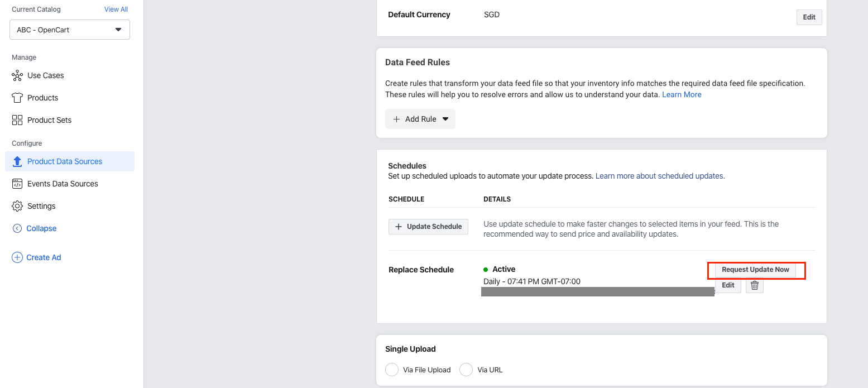Open the Learn More link in Data Feed Rules
Image resolution: width=868 pixels, height=388 pixels.
pyautogui.click(x=682, y=94)
